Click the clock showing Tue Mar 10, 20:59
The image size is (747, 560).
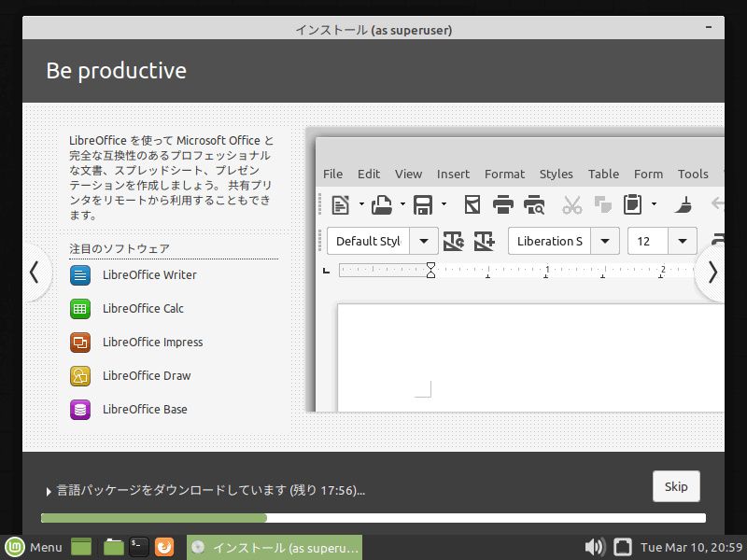tap(691, 547)
